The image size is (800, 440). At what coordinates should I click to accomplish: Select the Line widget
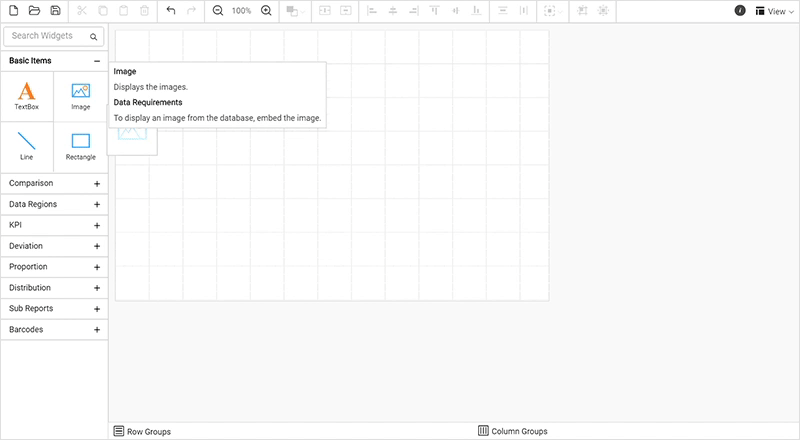(27, 146)
